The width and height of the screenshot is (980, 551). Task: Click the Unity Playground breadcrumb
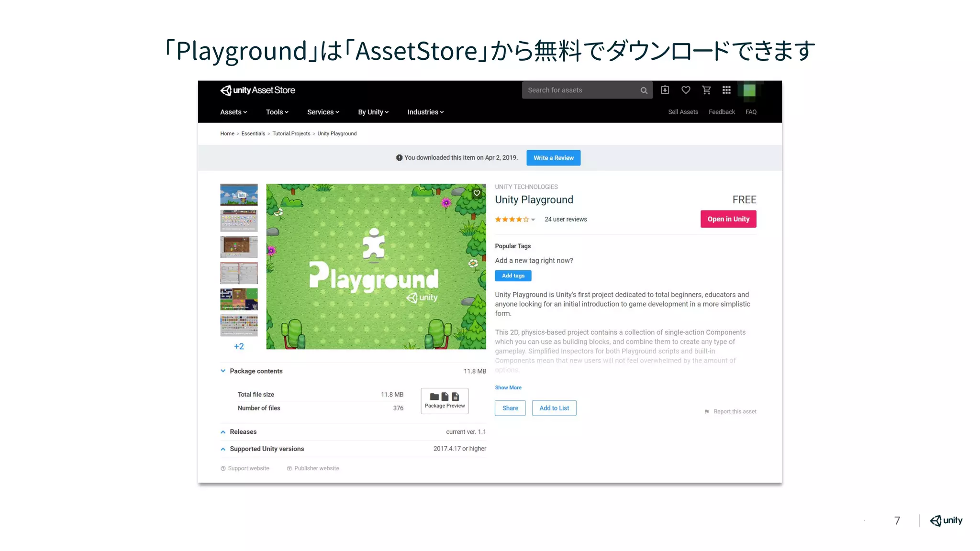337,134
